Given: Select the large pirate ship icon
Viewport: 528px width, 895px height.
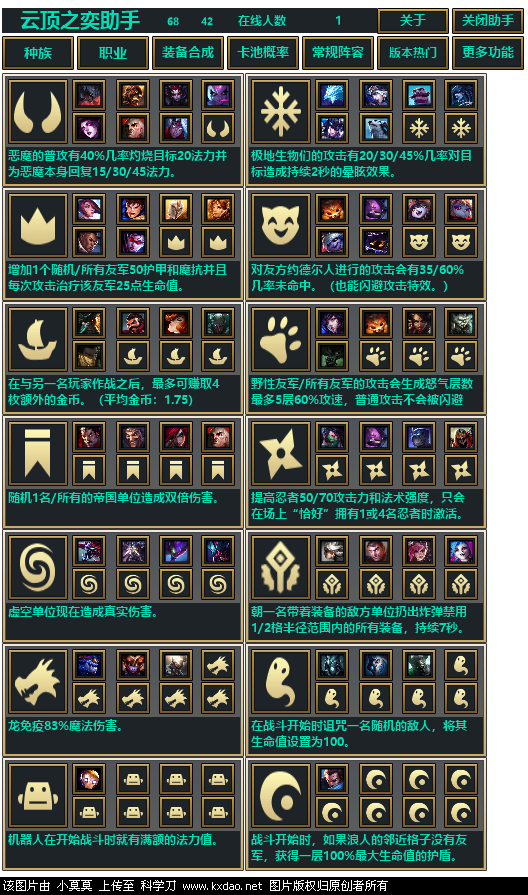Looking at the screenshot, I should pos(38,340).
